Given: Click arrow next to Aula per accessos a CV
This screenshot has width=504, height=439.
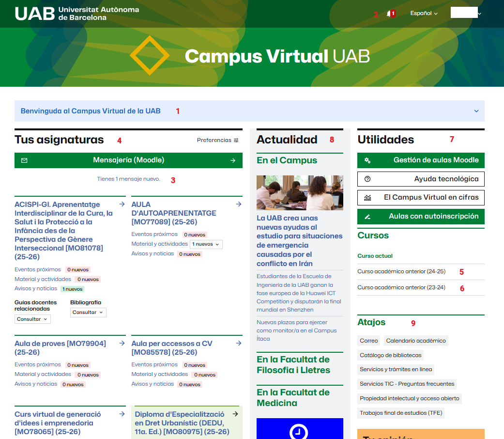Looking at the screenshot, I should pos(239,343).
